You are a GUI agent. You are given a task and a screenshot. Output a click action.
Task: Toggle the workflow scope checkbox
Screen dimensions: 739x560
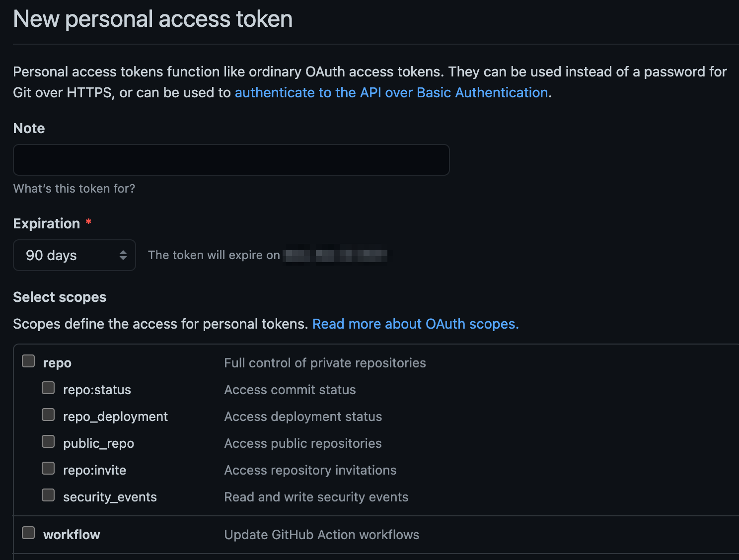[28, 533]
